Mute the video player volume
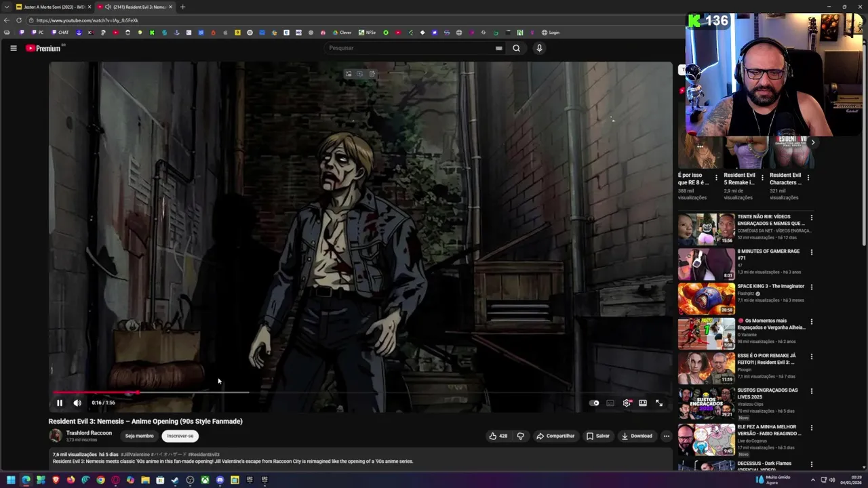Image resolution: width=868 pixels, height=488 pixels. [77, 403]
